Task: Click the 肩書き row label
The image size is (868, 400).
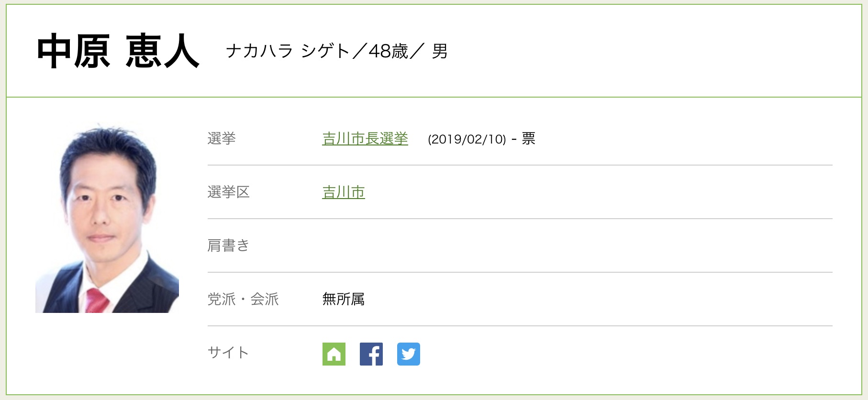Action: click(229, 246)
